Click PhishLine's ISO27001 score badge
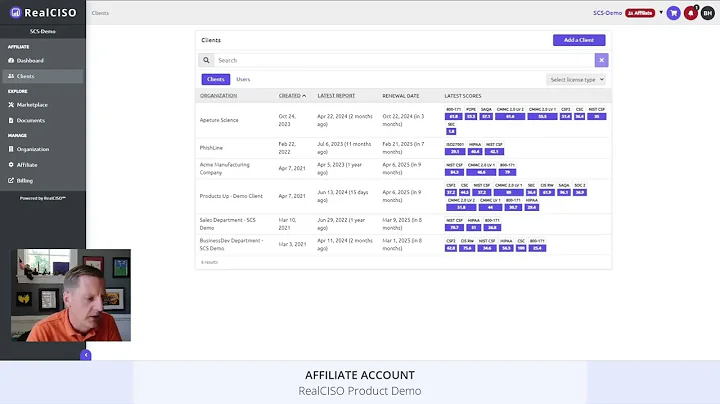Viewport: 720px width, 404px height. point(455,152)
